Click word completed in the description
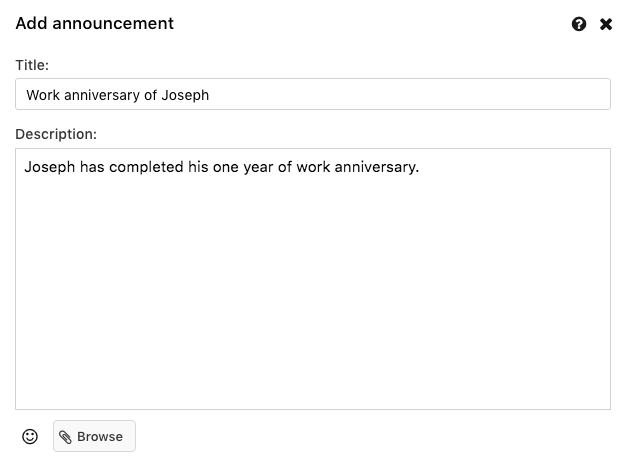623x459 pixels. [x=146, y=167]
